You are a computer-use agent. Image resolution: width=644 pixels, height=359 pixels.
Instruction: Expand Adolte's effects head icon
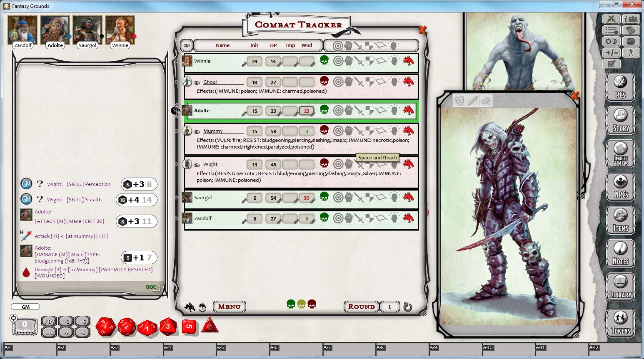[394, 111]
